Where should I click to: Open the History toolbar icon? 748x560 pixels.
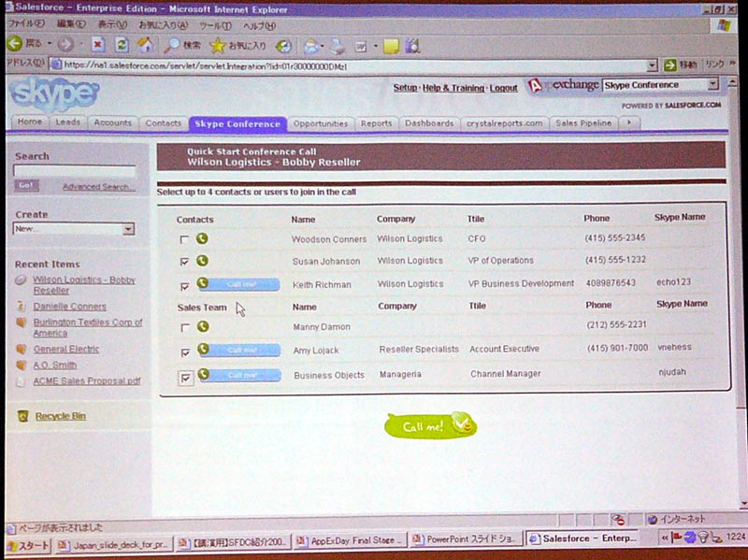[283, 46]
